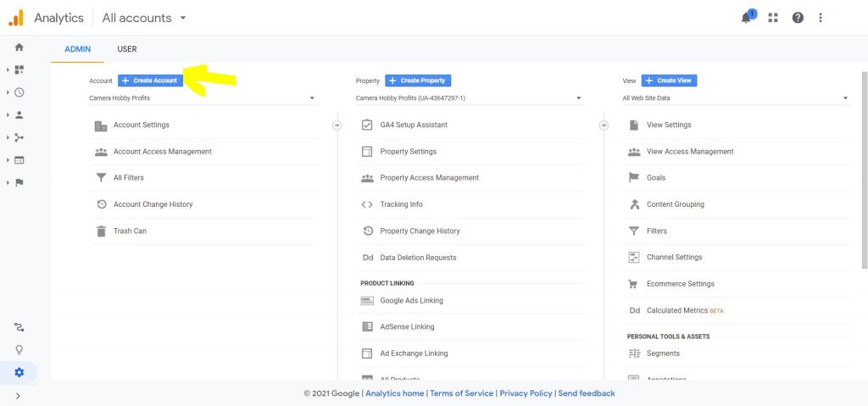Open the notifications bell icon
This screenshot has height=406, width=868.
[747, 17]
